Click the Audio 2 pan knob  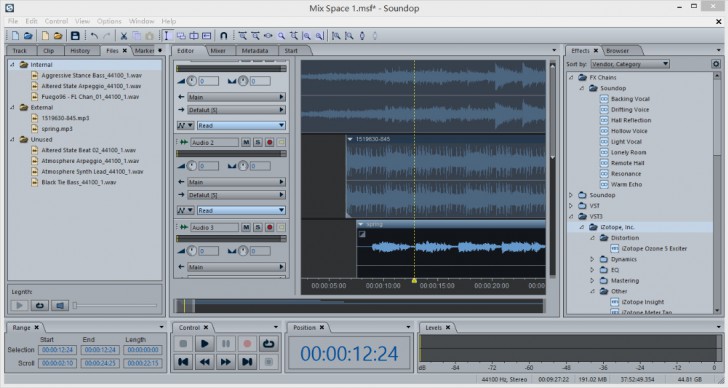(243, 166)
